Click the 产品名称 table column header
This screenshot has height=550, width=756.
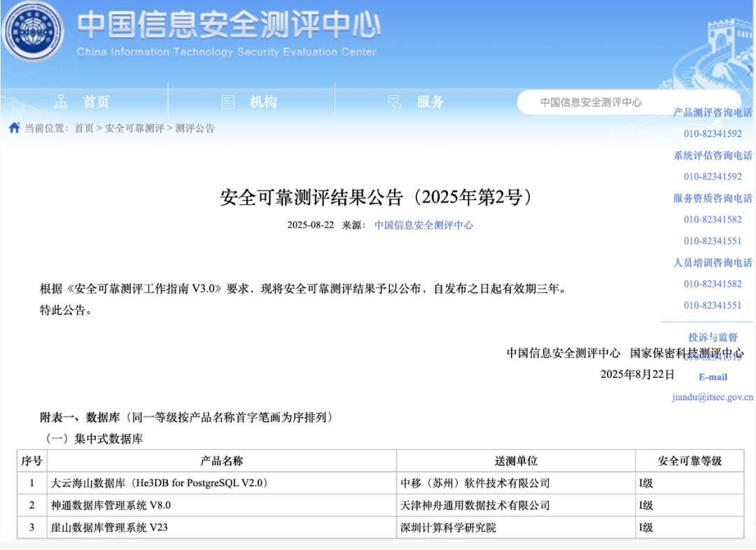(222, 461)
